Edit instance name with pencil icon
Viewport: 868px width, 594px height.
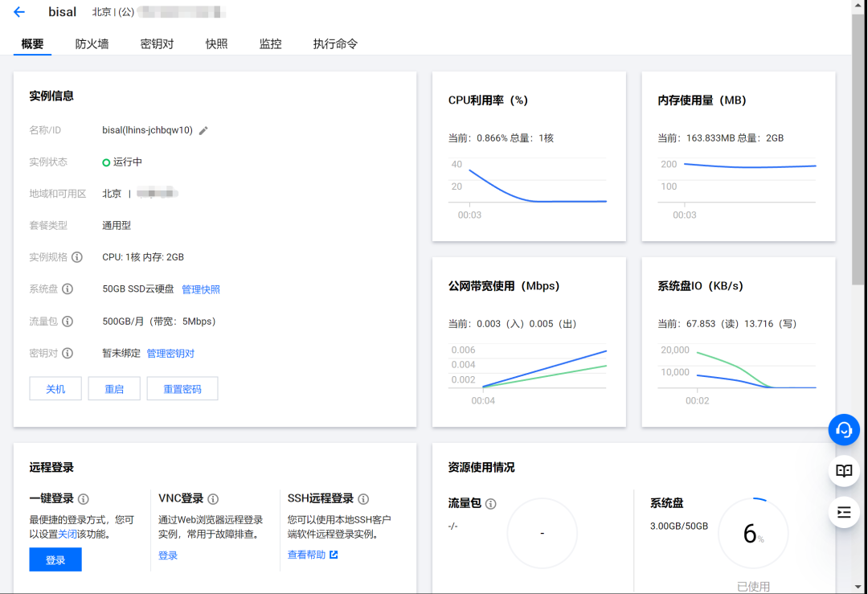203,131
